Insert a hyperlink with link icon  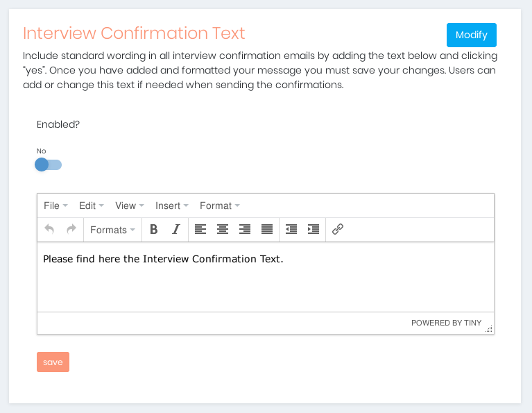[338, 230]
